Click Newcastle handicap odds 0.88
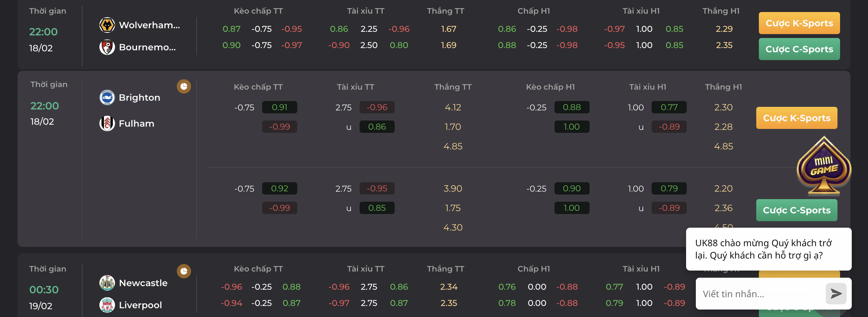 pos(291,287)
